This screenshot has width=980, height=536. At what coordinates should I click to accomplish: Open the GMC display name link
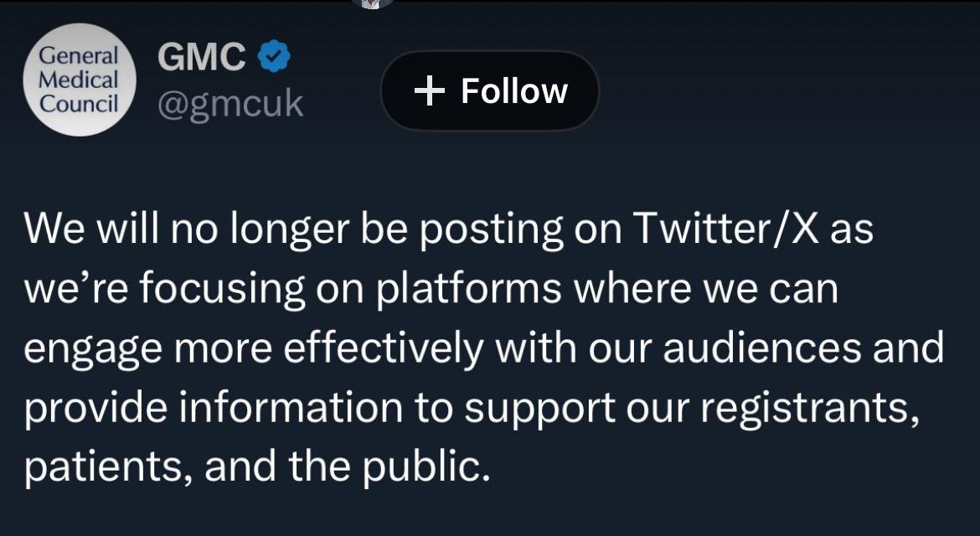click(202, 58)
